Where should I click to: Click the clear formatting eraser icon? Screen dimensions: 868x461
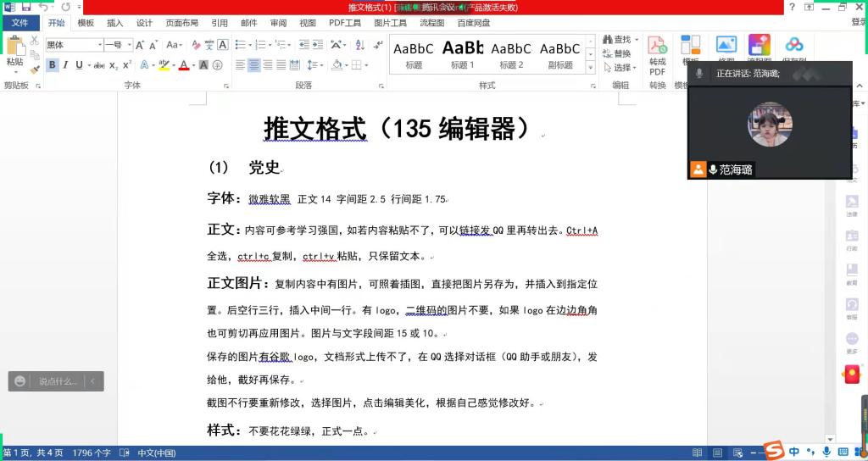(196, 45)
